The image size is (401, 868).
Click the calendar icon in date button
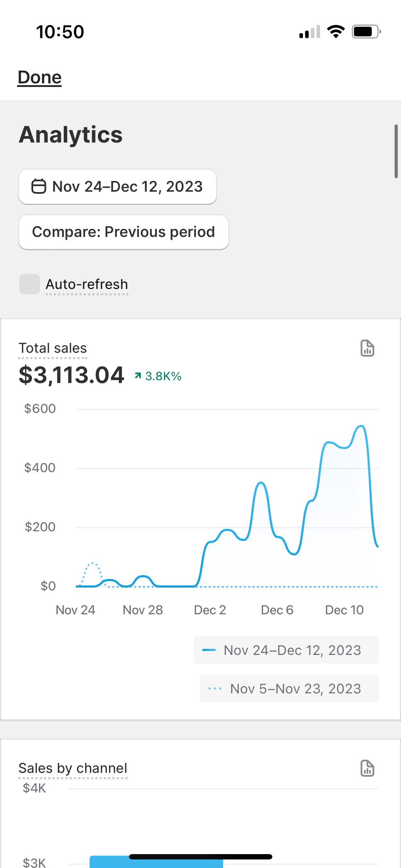(x=38, y=186)
